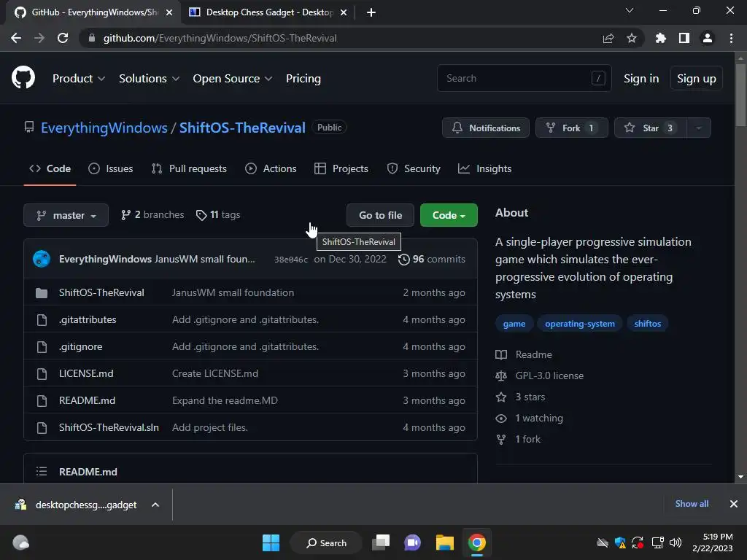This screenshot has width=747, height=560.
Task: Click the volume icon in system tray
Action: (675, 542)
